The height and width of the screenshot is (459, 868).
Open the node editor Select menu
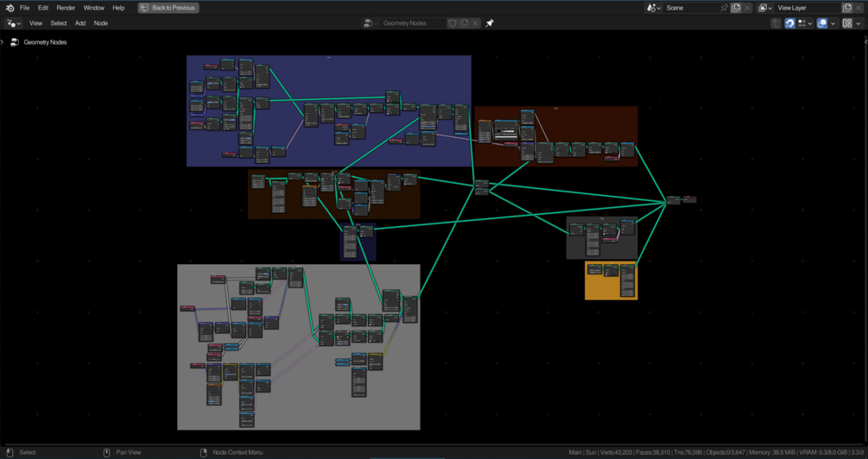coord(58,23)
